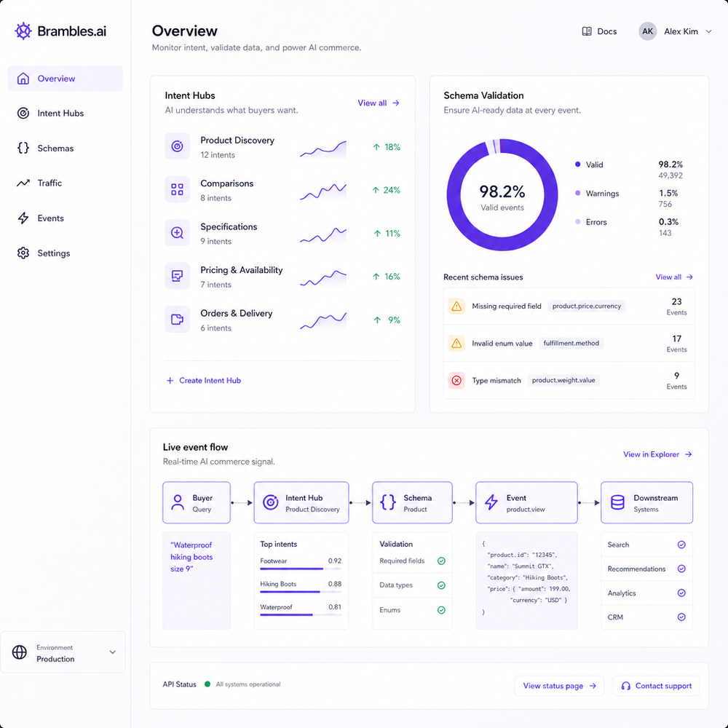Open Settings in the sidebar

[66, 253]
